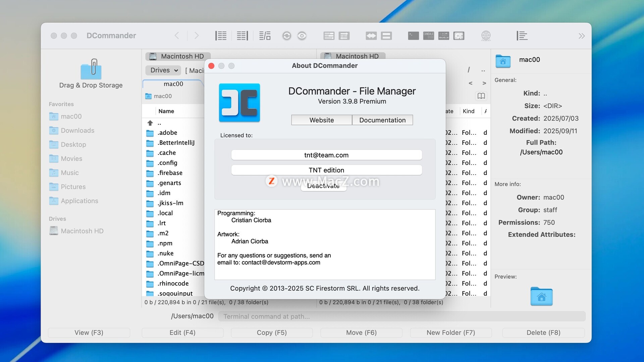Click the right panel '<' history arrow
This screenshot has height=362, width=644.
471,83
